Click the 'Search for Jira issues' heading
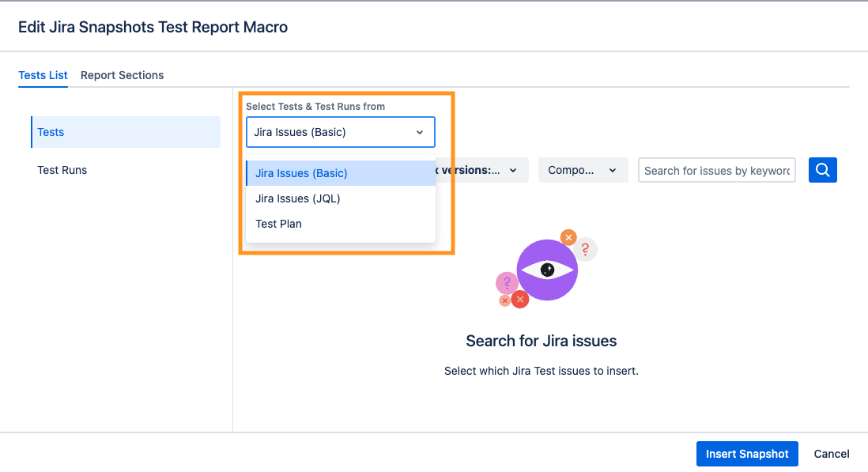The height and width of the screenshot is (472, 868). point(542,341)
